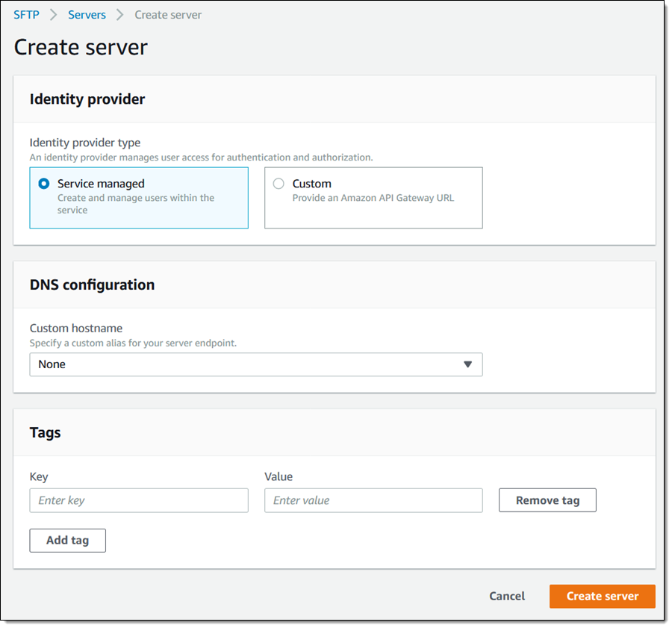Click the Custom hostname field label
This screenshot has width=672, height=628.
pos(75,329)
